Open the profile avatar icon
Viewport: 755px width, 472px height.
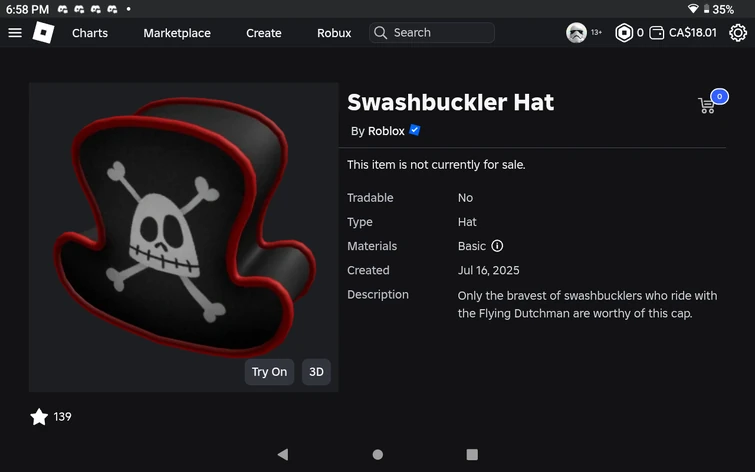[x=576, y=33]
